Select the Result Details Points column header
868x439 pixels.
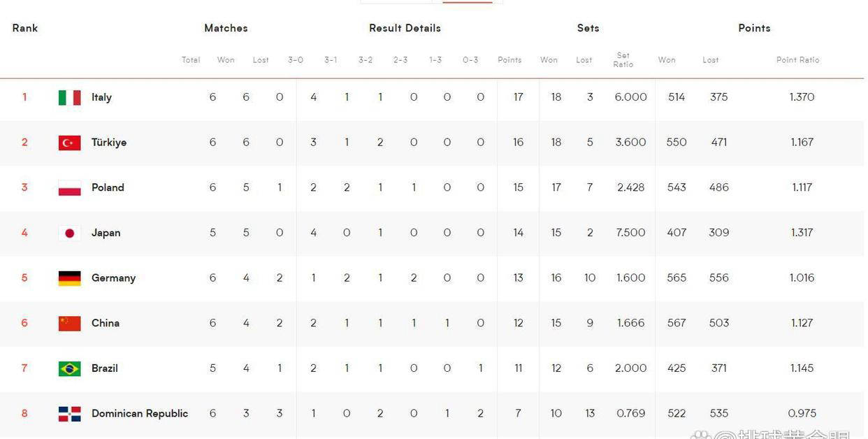(x=509, y=60)
